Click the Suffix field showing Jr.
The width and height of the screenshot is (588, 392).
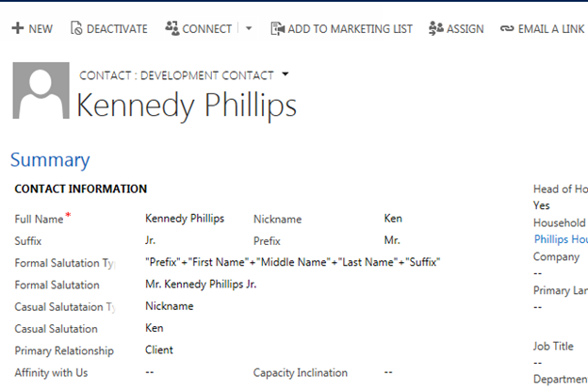coord(152,241)
